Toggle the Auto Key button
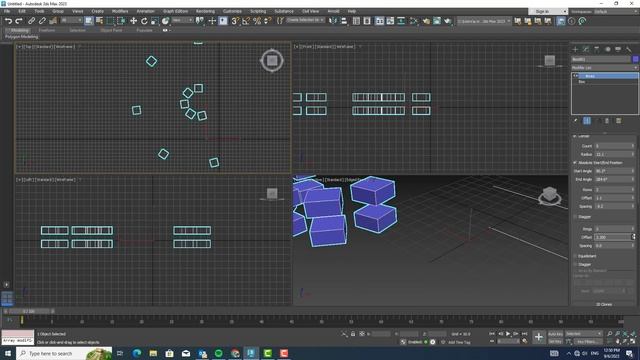Screen dimensions: 640x360 (x=555, y=334)
